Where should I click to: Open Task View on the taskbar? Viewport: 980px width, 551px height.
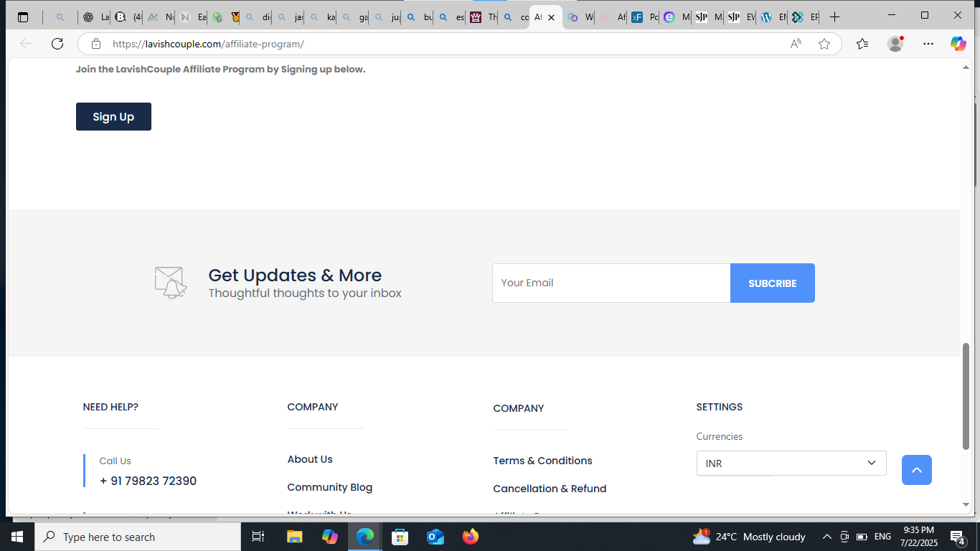(x=258, y=537)
